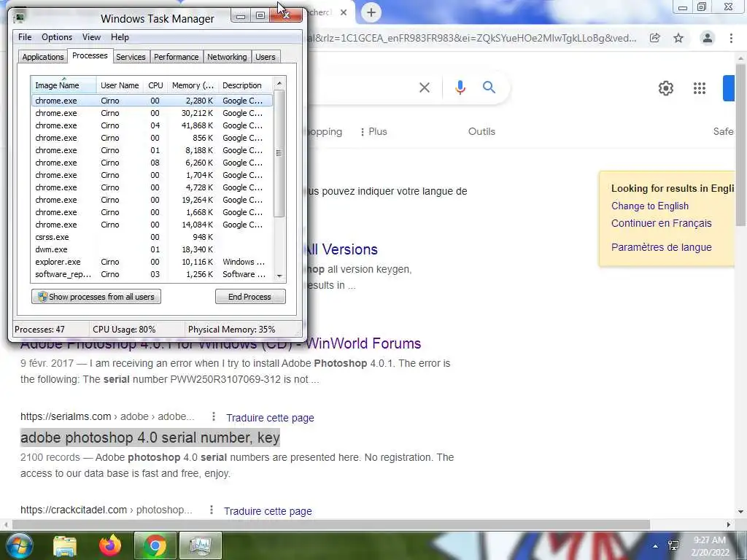
Task: Open more options for the crackcitadel.com result
Action: pos(211,510)
